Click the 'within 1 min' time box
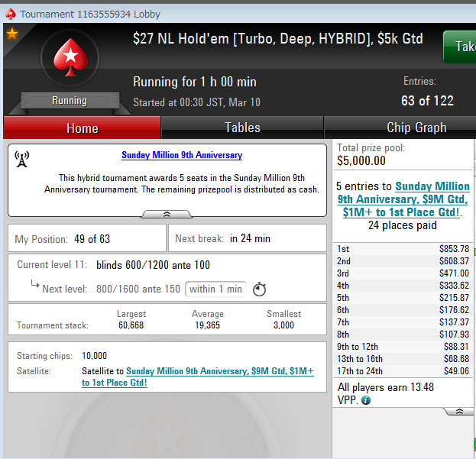476x459 pixels. point(215,289)
